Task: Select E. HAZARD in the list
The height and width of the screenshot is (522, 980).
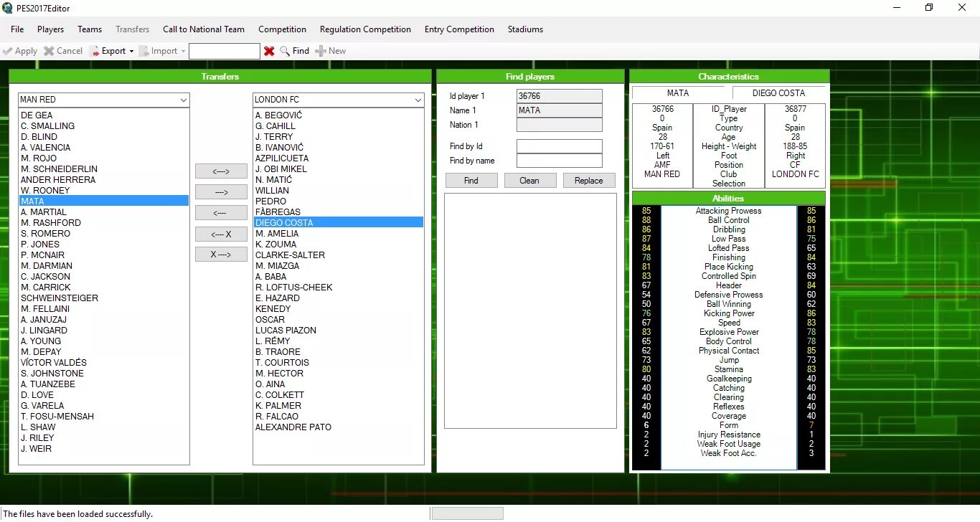Action: coord(339,298)
